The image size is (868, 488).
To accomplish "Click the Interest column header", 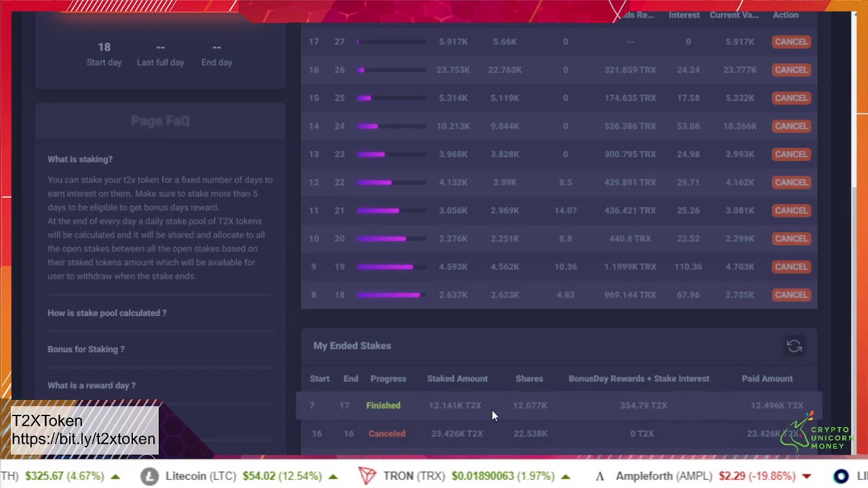I will click(684, 15).
